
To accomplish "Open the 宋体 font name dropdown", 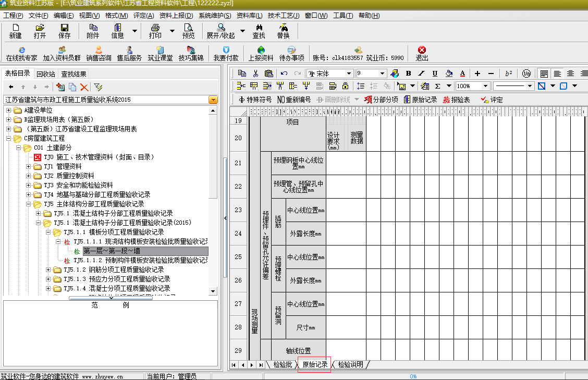I will pyautogui.click(x=349, y=73).
